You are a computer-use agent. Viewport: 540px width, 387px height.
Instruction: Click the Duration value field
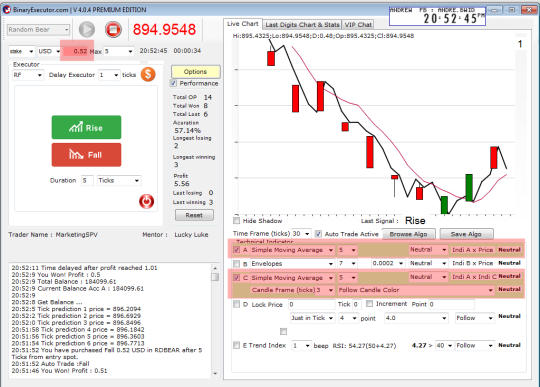tap(87, 180)
